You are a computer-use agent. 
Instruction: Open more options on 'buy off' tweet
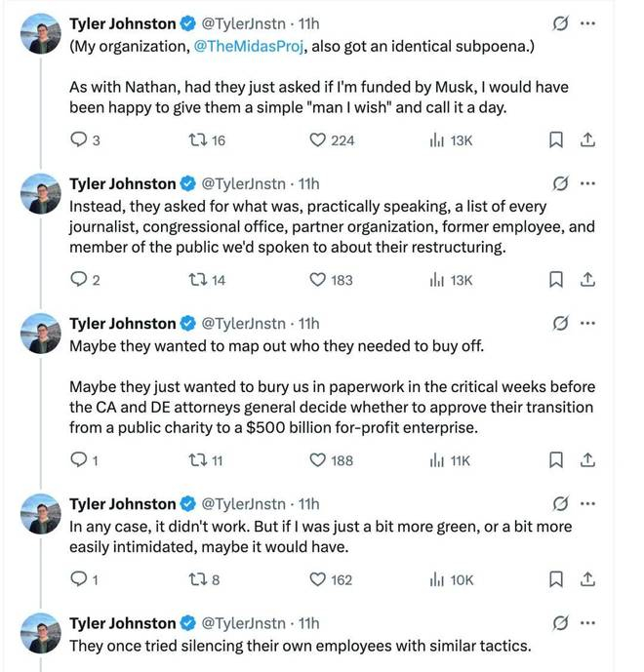tap(587, 323)
